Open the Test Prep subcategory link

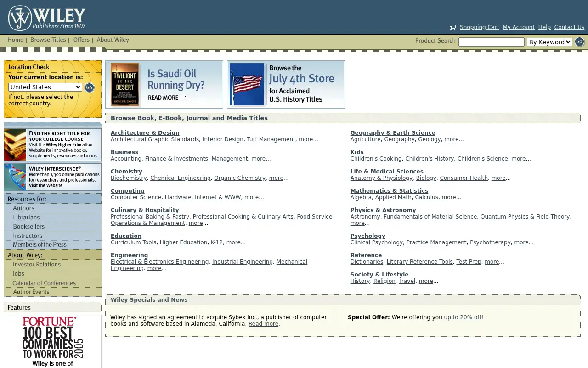(469, 262)
